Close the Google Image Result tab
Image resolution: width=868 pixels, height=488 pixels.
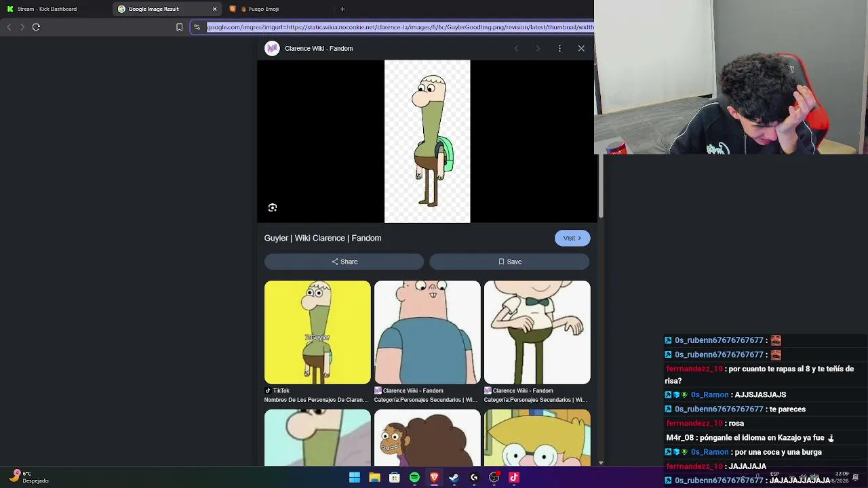pos(214,9)
